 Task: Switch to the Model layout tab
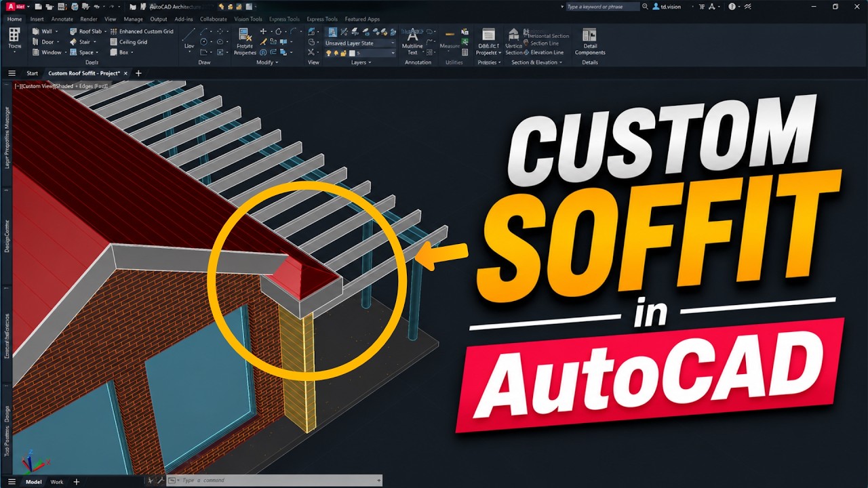(x=33, y=482)
